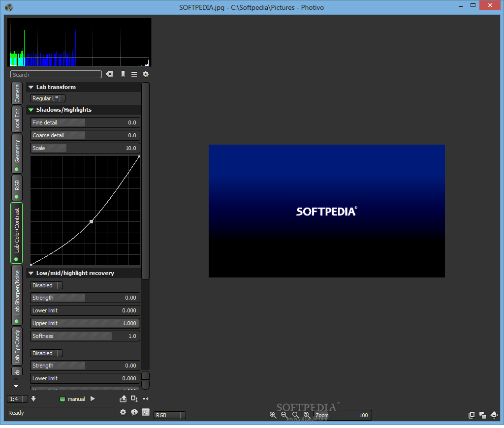Open the settings gear beside the Ready status
Viewport: 504px width, 428px height.
123,412
